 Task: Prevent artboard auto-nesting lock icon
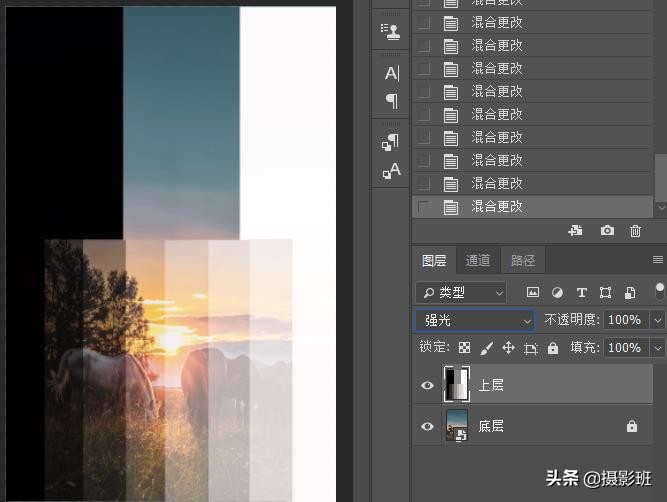pyautogui.click(x=531, y=349)
